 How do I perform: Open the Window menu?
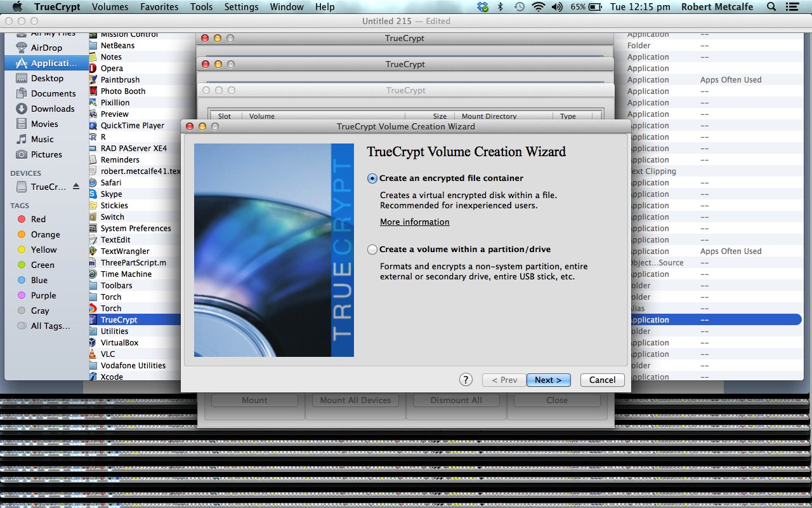287,7
